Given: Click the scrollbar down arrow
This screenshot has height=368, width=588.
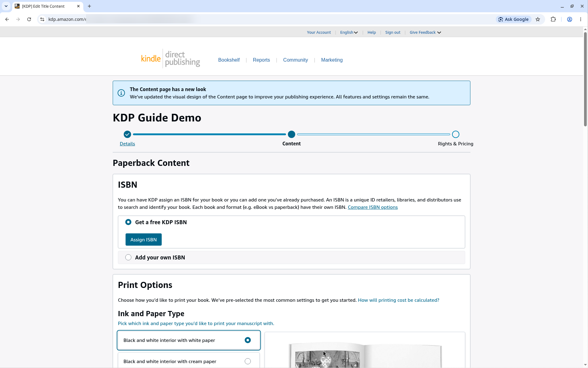Looking at the screenshot, I should (x=585, y=365).
